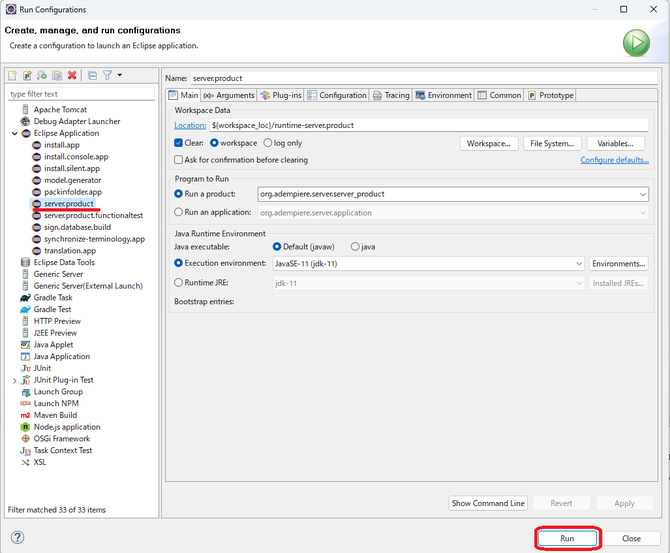Image resolution: width=670 pixels, height=553 pixels.
Task: Click Duplicate launch configuration icon
Action: tap(57, 75)
